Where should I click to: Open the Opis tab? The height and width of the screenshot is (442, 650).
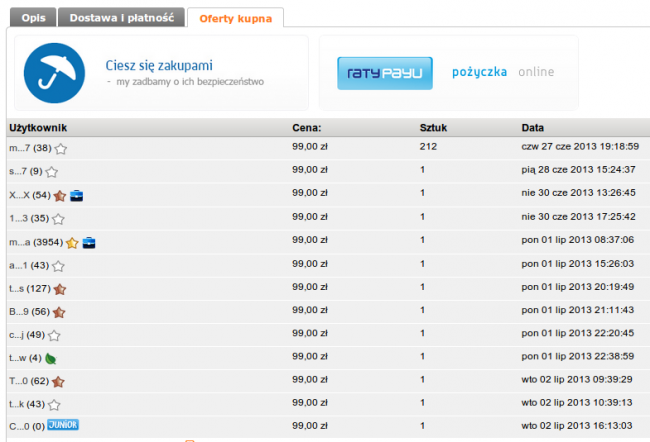pyautogui.click(x=33, y=18)
